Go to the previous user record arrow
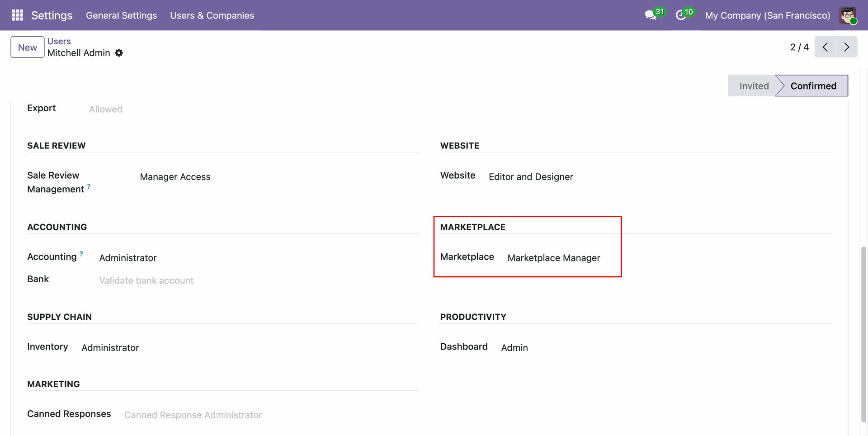 point(825,47)
